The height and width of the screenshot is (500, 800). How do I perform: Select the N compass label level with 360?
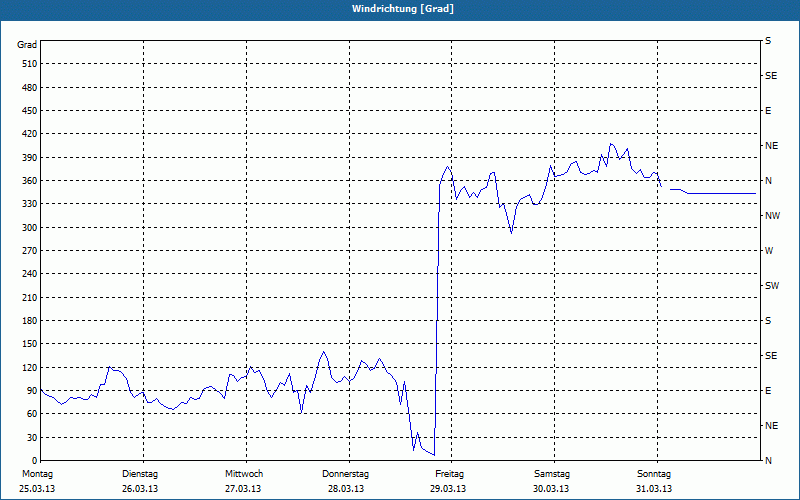click(768, 181)
